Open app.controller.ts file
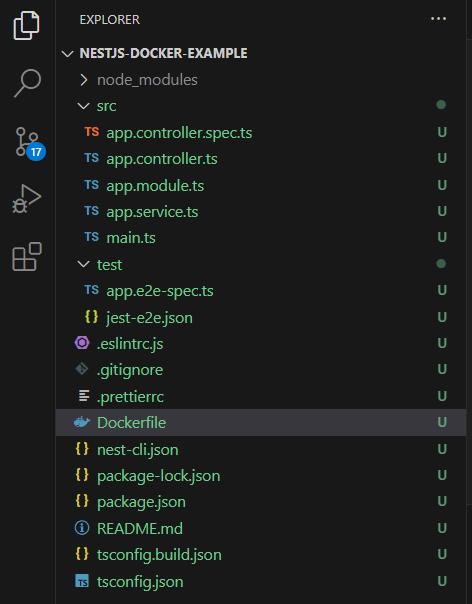 pos(261,159)
